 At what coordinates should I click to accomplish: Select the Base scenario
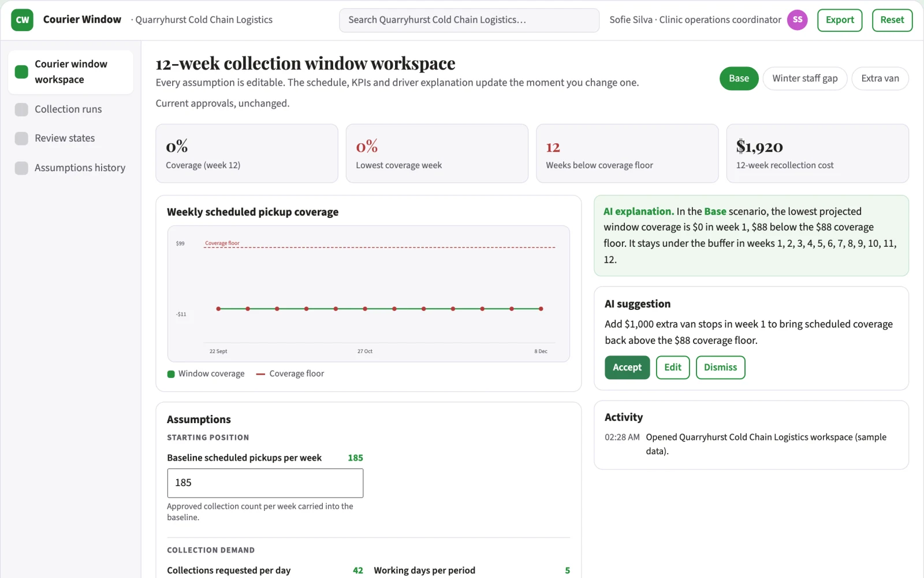[739, 79]
